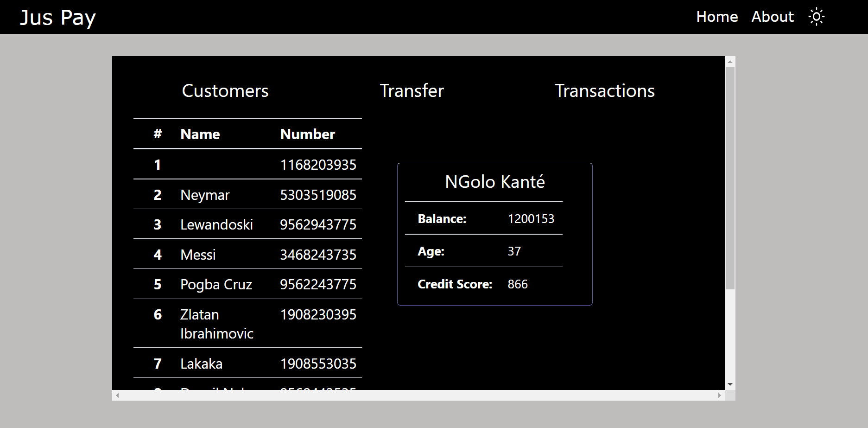Click the vertical scrollbar up arrow
Viewport: 868px width, 428px height.
click(x=730, y=61)
